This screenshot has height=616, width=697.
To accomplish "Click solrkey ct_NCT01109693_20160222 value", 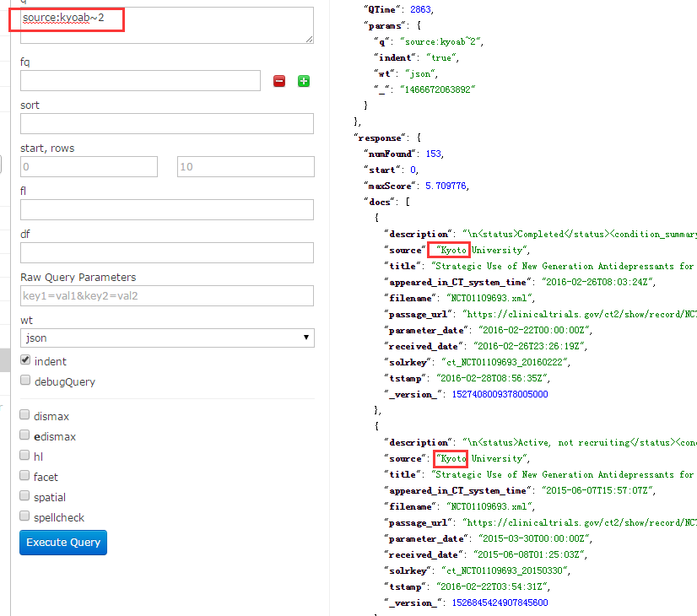I will [505, 362].
